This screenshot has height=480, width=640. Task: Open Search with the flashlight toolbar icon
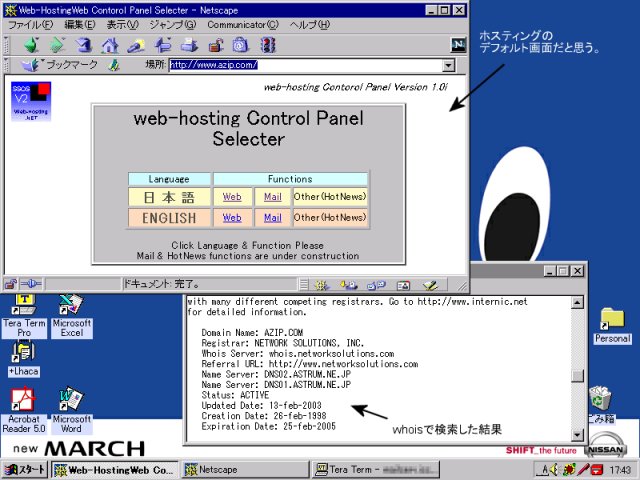click(x=136, y=45)
